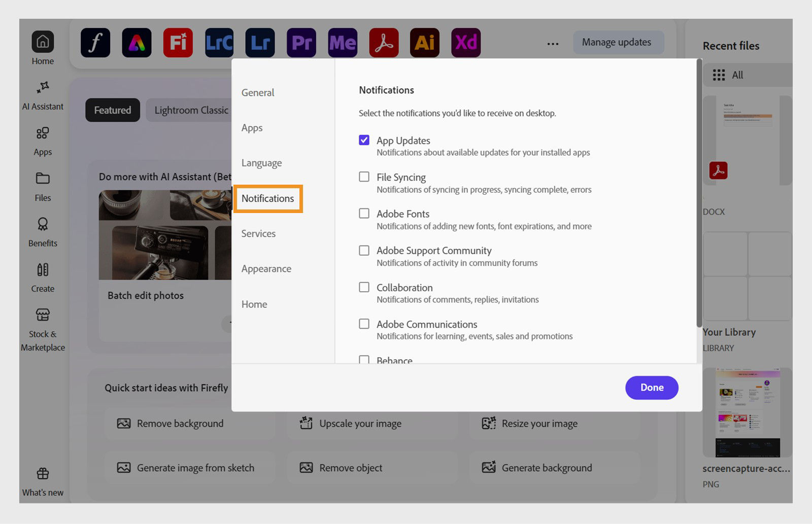Image resolution: width=812 pixels, height=524 pixels.
Task: Launch the Acrobat app icon
Action: [384, 43]
